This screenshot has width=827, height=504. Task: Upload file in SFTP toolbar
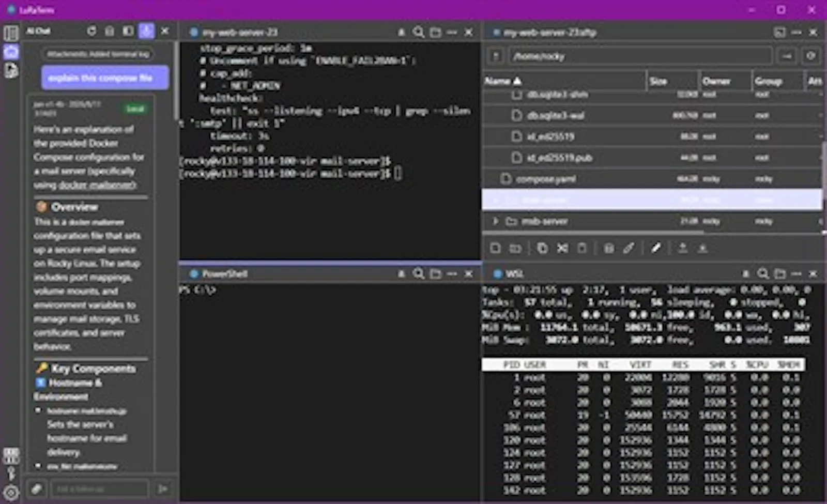(682, 248)
